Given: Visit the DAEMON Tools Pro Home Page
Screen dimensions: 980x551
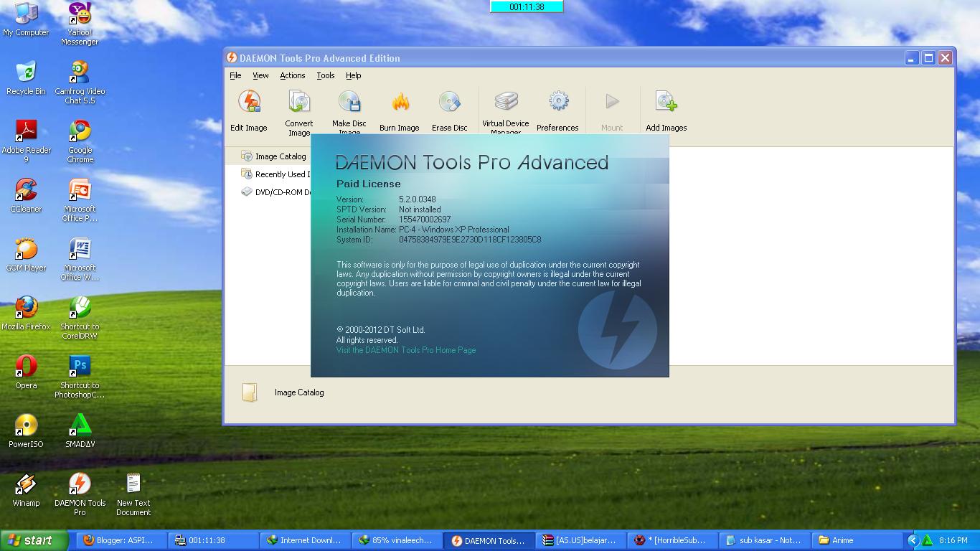Looking at the screenshot, I should click(406, 350).
